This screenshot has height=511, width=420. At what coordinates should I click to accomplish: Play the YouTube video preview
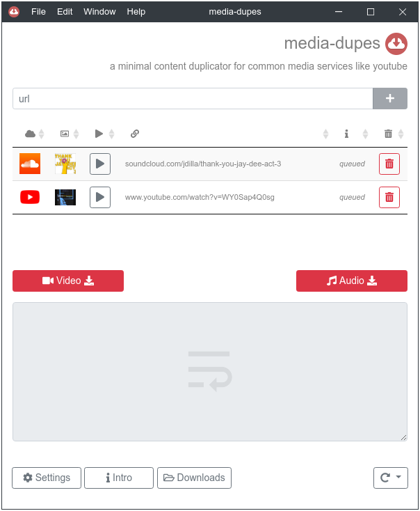[100, 197]
